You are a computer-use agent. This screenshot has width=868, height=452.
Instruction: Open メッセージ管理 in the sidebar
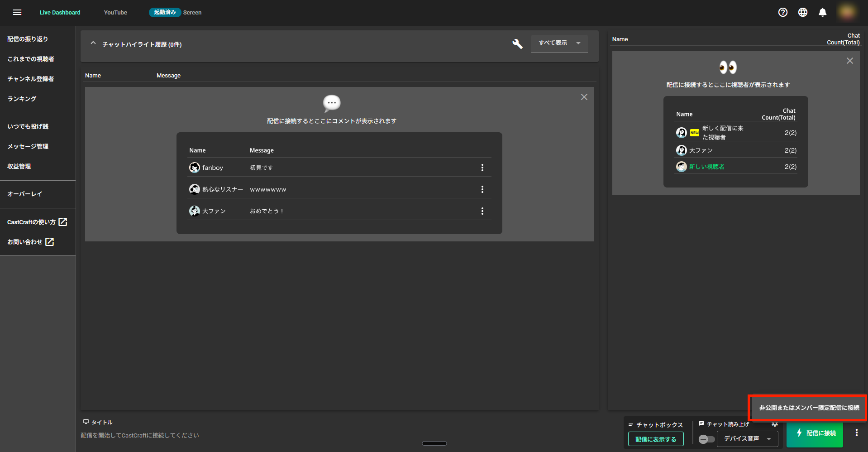[x=28, y=146]
